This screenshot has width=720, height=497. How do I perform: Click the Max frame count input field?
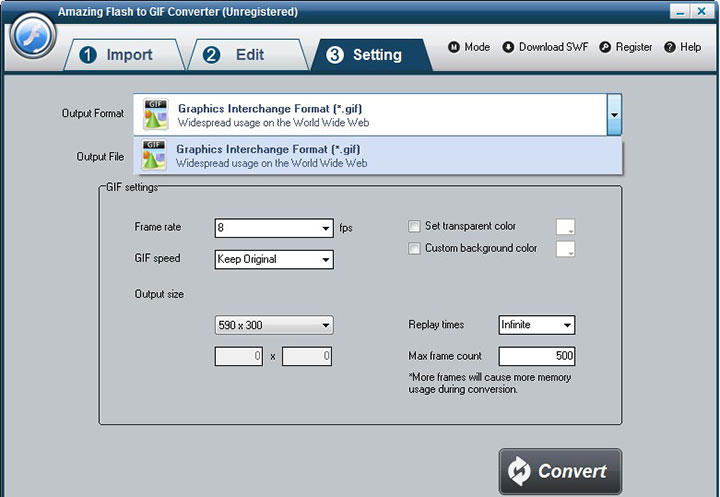click(537, 356)
